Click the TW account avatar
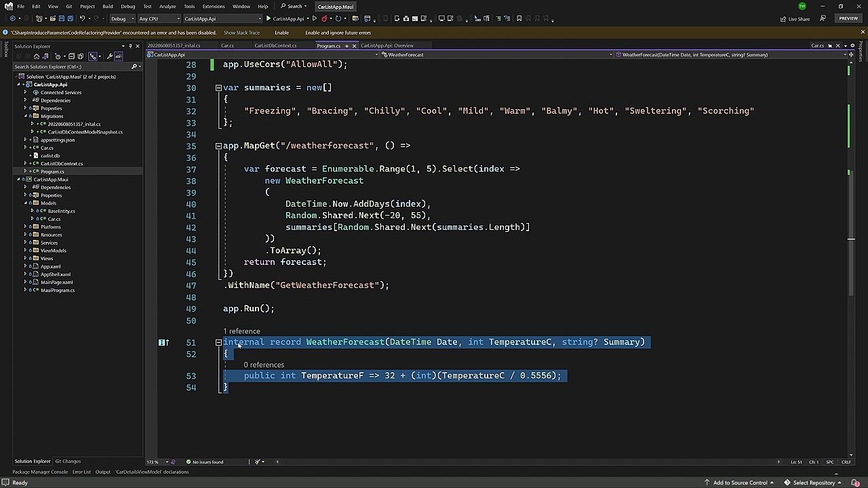 (802, 6)
